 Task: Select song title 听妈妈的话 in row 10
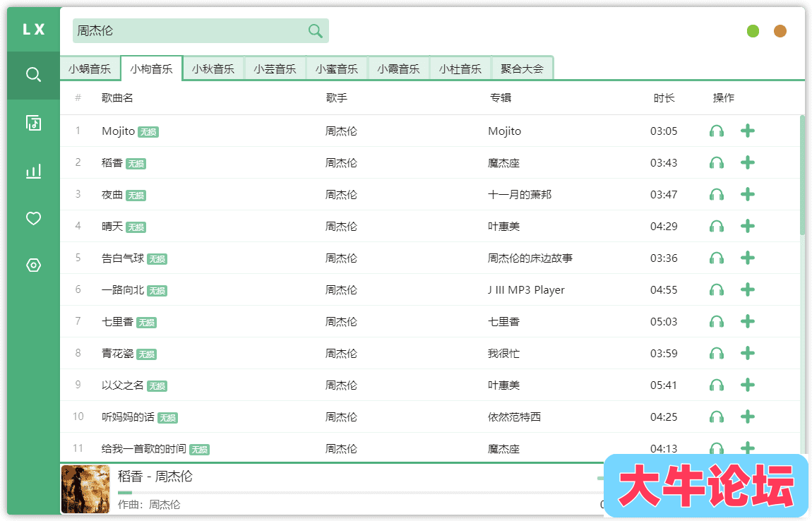(x=128, y=417)
